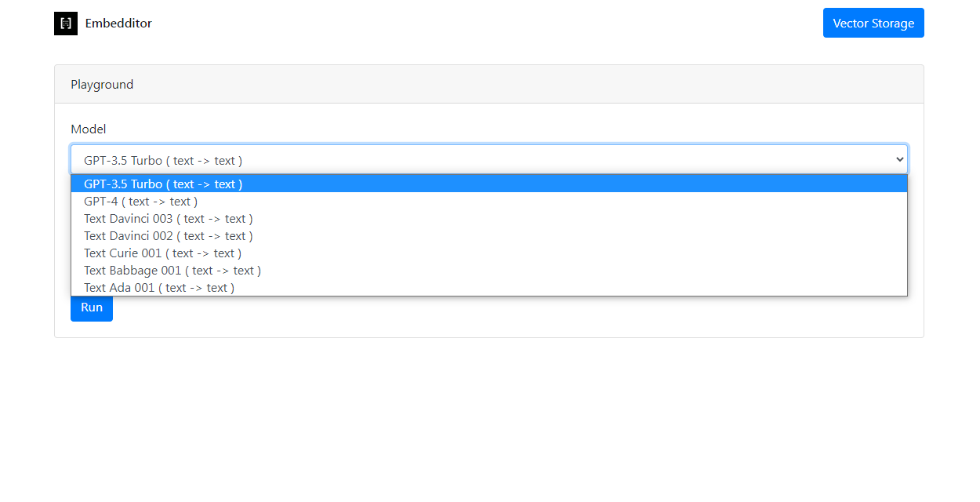The width and height of the screenshot is (980, 502).
Task: Open the Embedditor brand name link
Action: pyautogui.click(x=118, y=24)
